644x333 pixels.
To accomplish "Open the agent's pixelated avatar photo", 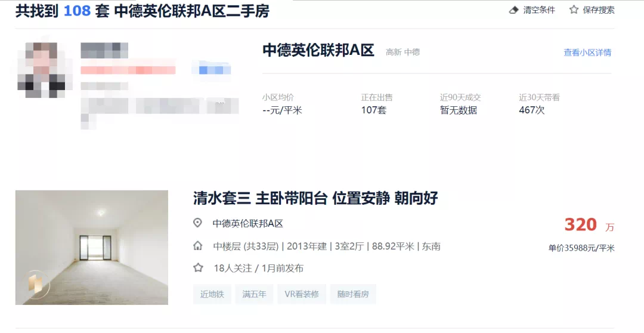I will tap(42, 69).
